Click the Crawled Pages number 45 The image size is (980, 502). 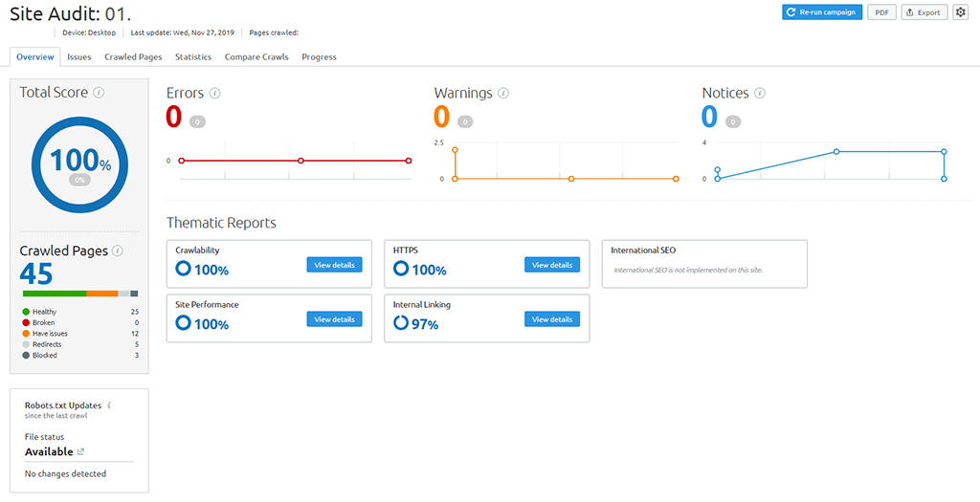pyautogui.click(x=36, y=274)
